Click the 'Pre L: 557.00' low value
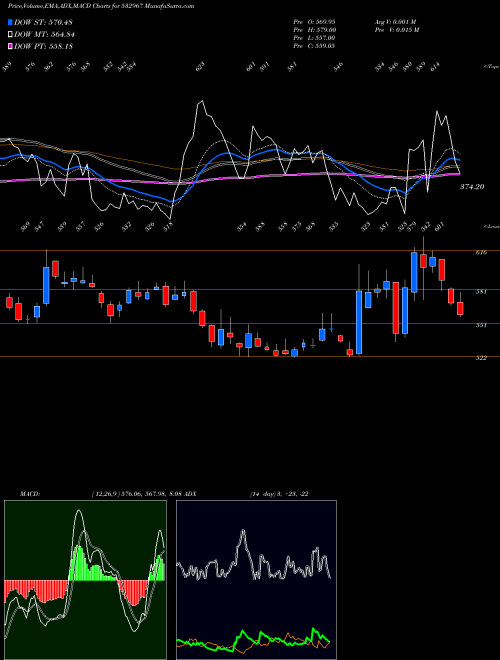Image resolution: width=500 pixels, height=660 pixels. (314, 38)
